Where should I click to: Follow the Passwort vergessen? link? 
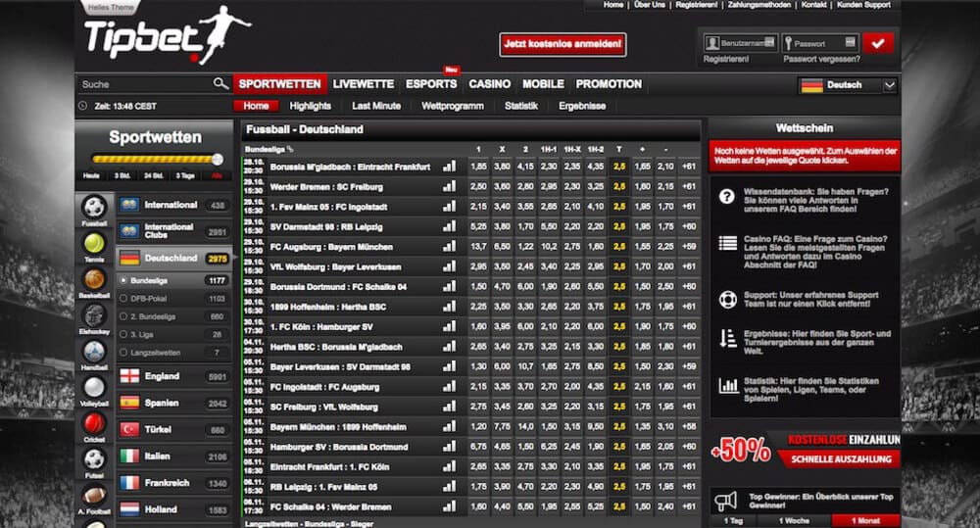tap(821, 60)
